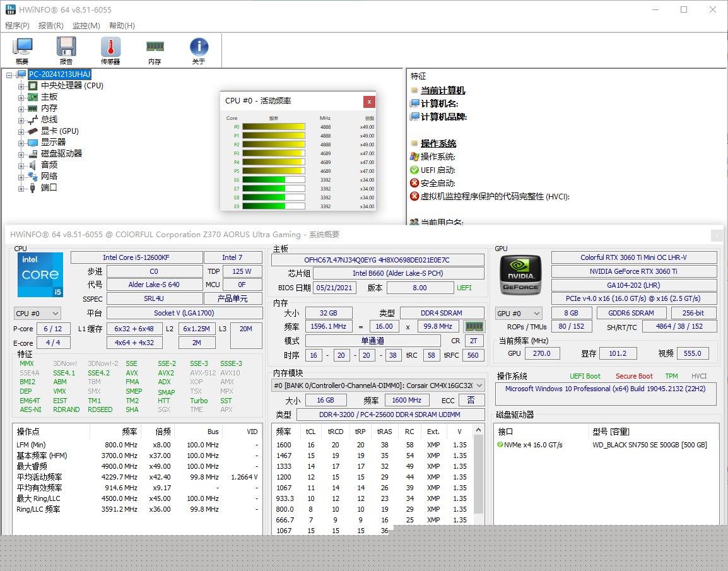
Task: Click the users icon beside 当前用户名
Action: point(414,222)
